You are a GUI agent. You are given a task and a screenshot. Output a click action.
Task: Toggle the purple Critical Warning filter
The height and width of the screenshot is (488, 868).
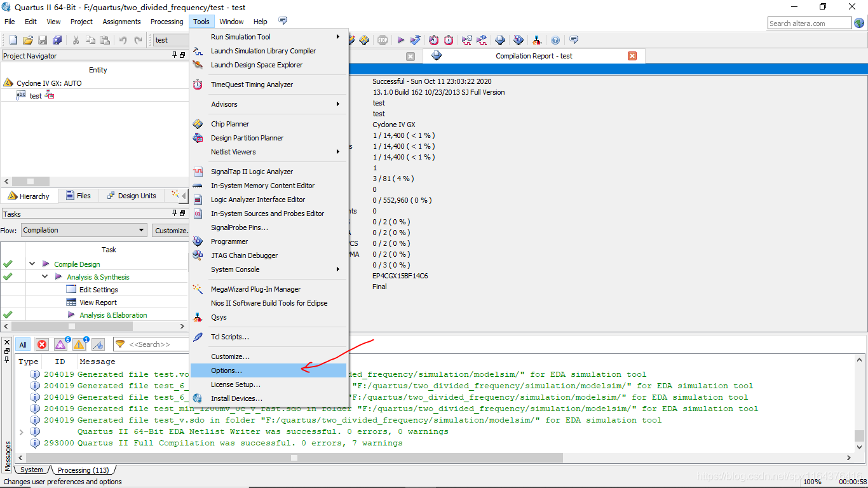click(61, 344)
